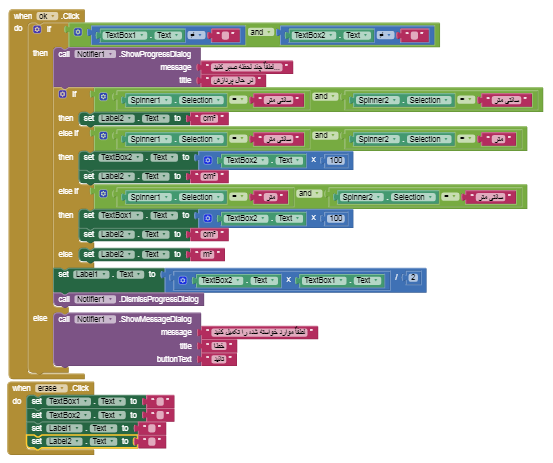Screen dimensions: 553x463
Task: Select the m² text string block
Action: tap(208, 255)
